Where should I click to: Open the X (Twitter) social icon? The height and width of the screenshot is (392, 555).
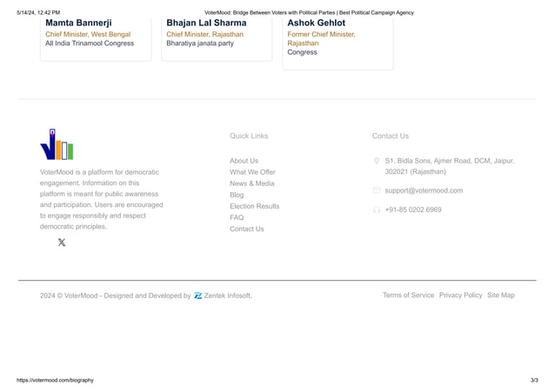(62, 243)
